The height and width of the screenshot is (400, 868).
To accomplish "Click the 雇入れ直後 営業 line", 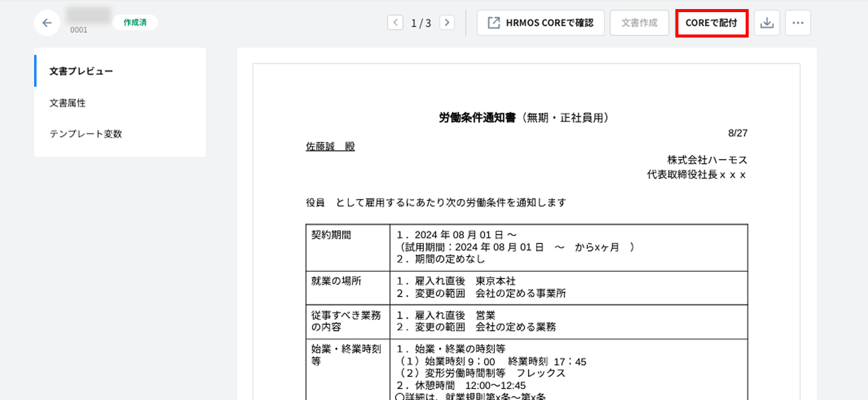I will (x=446, y=315).
